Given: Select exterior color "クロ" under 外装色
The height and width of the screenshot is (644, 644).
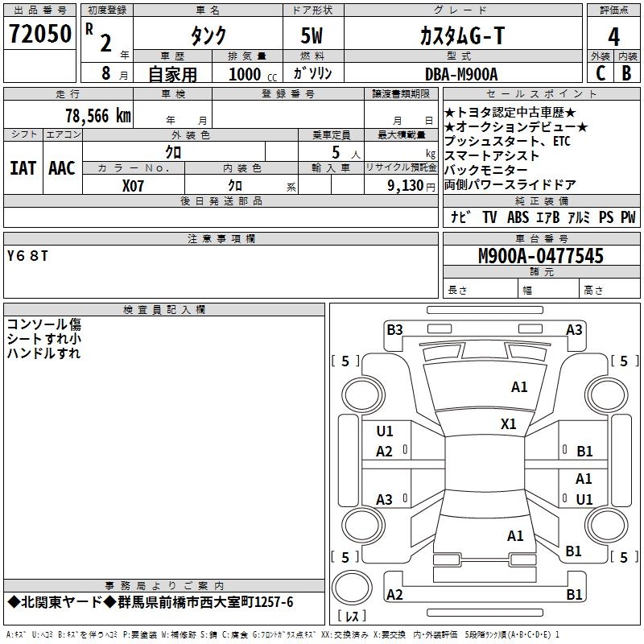Looking at the screenshot, I should click(173, 152).
